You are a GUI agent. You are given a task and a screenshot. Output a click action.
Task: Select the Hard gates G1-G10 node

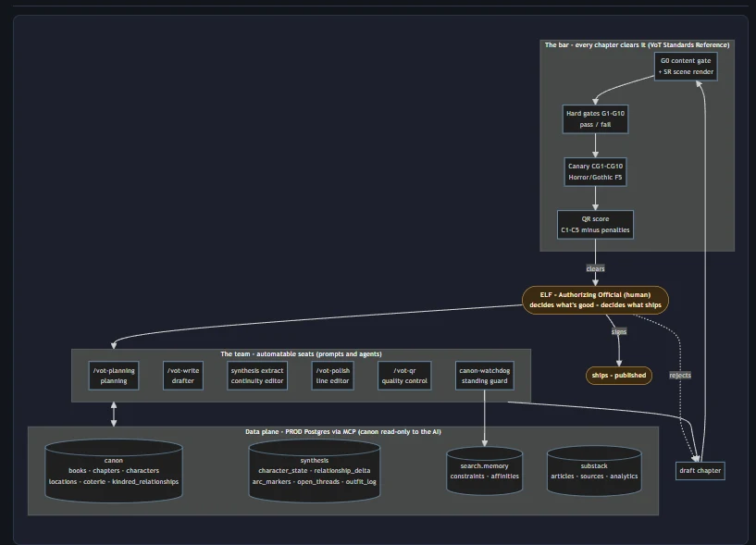595,118
